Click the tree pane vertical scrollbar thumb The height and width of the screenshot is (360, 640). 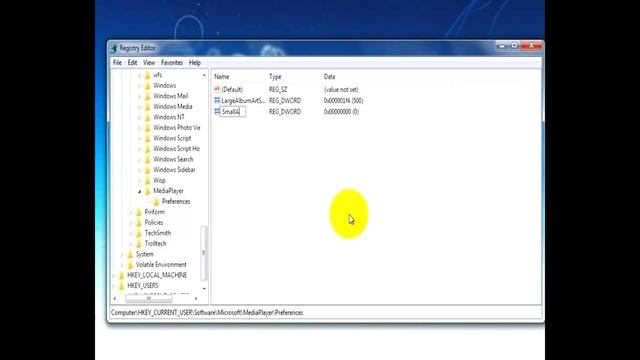(x=204, y=253)
